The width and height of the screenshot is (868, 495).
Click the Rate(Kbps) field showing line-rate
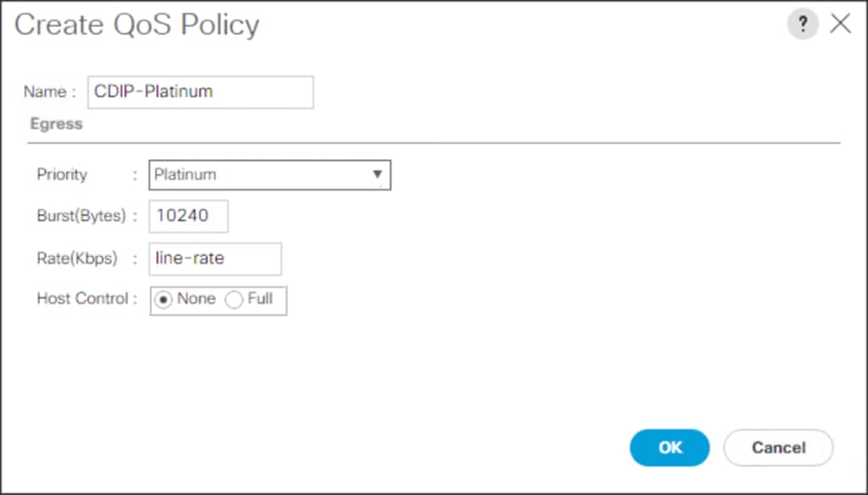tap(215, 259)
